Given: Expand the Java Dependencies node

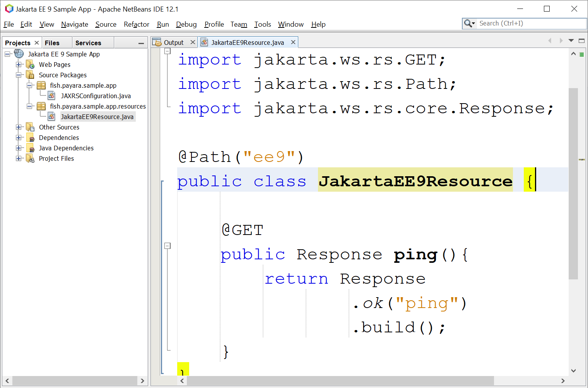Looking at the screenshot, I should 18,148.
